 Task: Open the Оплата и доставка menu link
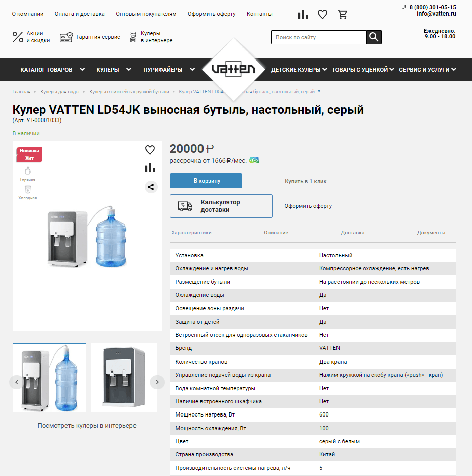pos(80,14)
